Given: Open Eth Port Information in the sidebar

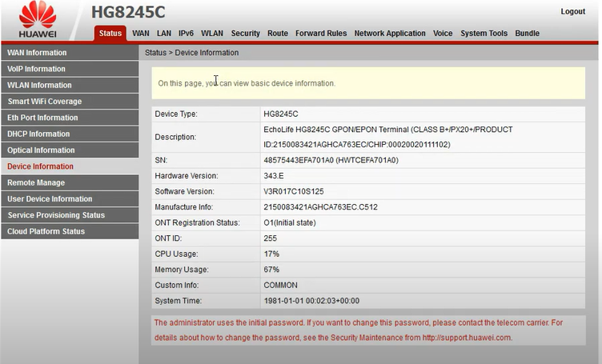Looking at the screenshot, I should click(42, 118).
